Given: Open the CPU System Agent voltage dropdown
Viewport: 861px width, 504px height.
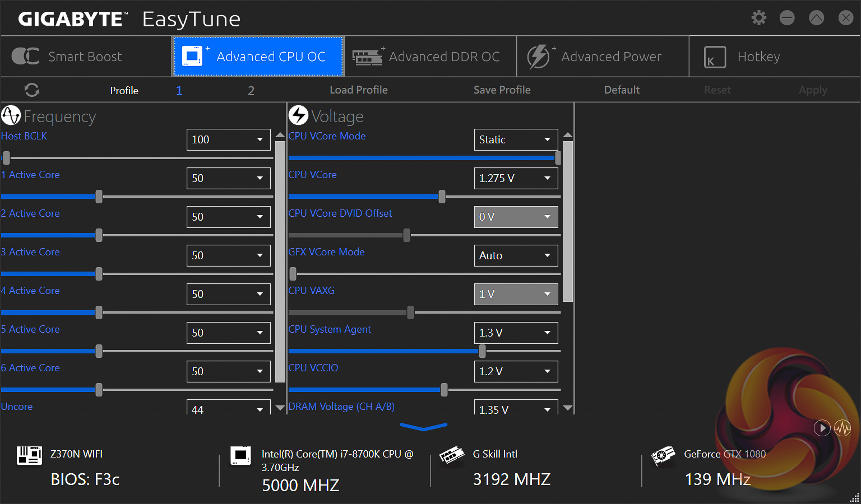Looking at the screenshot, I should tap(516, 333).
